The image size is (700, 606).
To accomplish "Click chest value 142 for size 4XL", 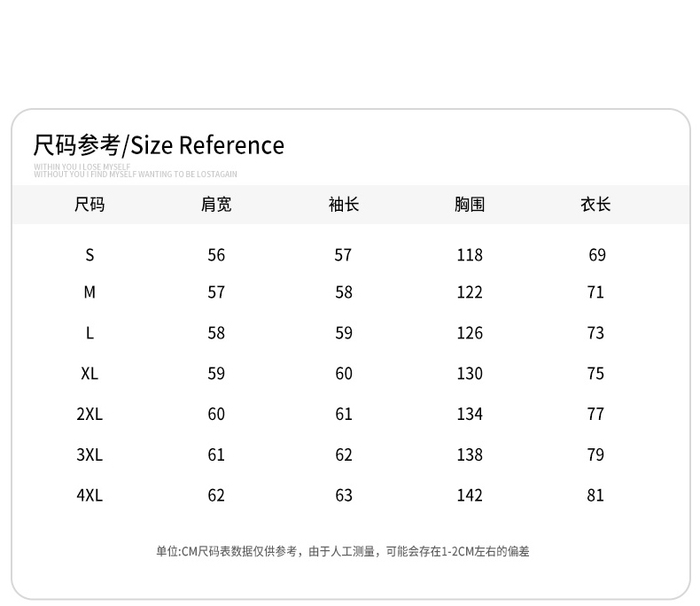I will (470, 495).
